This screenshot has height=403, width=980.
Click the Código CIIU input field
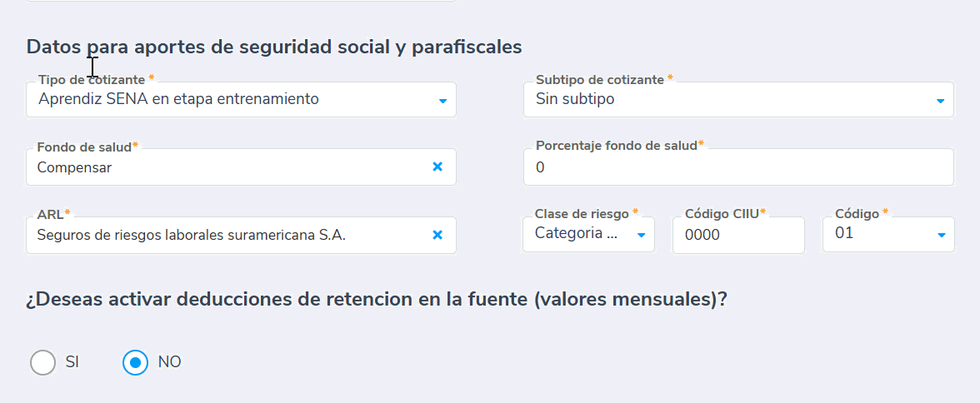tap(737, 236)
